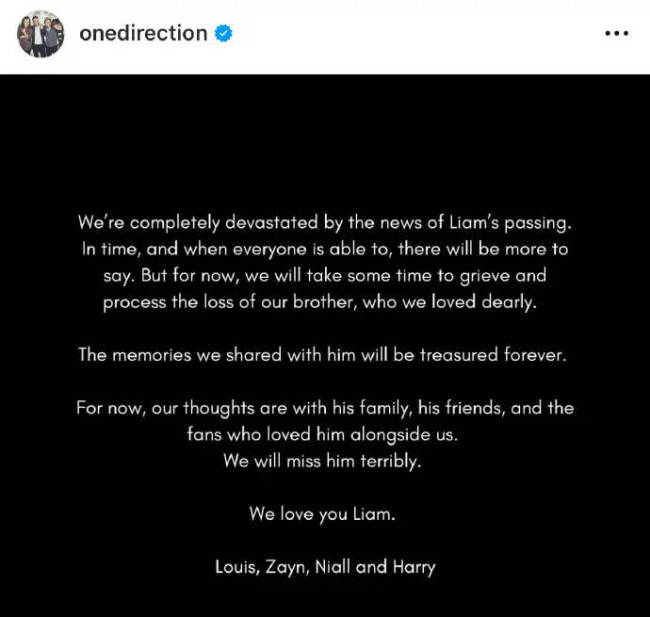This screenshot has height=617, width=650.
Task: Click the name "Harry" in the signature
Action: (413, 567)
